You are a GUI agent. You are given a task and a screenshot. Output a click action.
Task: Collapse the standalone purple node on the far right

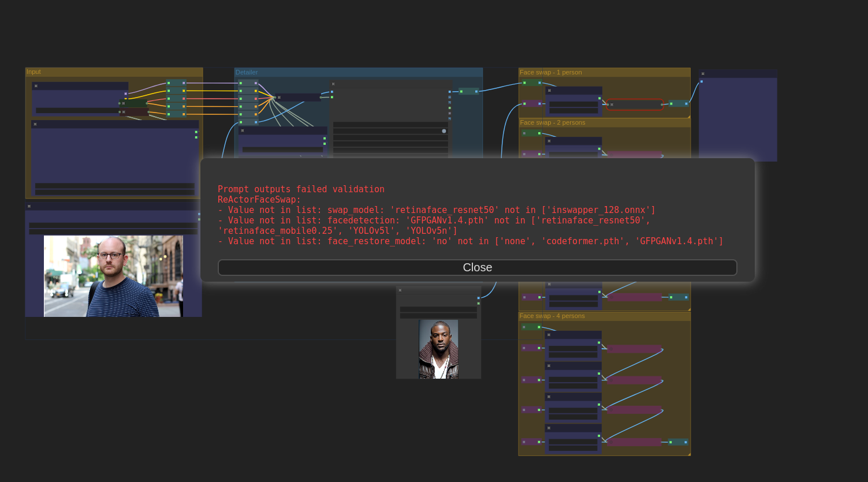click(x=703, y=74)
